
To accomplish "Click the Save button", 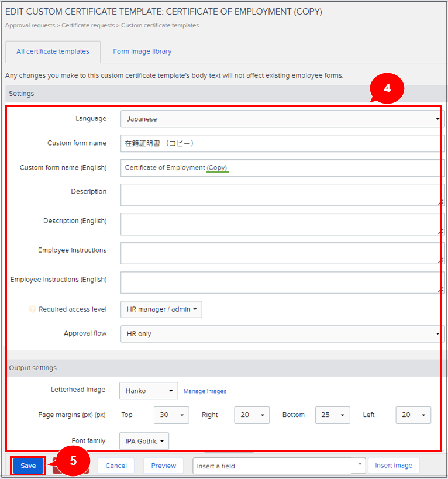I will click(x=28, y=466).
